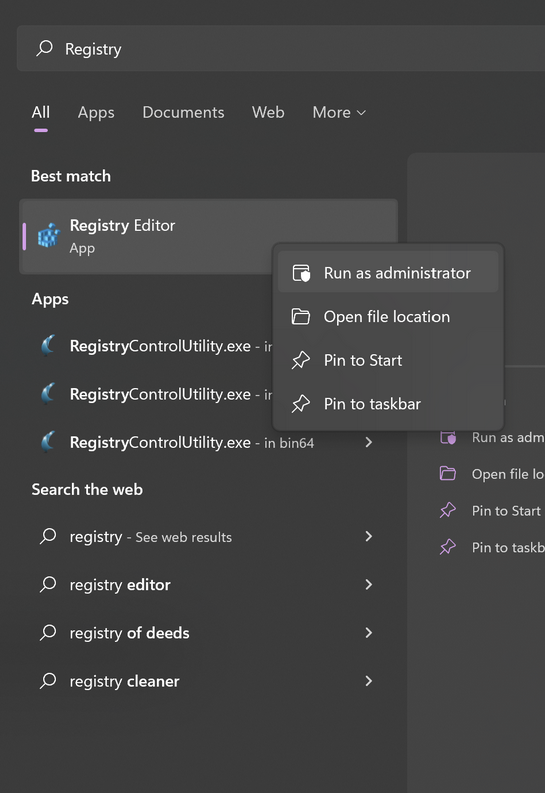The image size is (545, 793).
Task: Switch to the Documents tab
Action: [x=183, y=112]
